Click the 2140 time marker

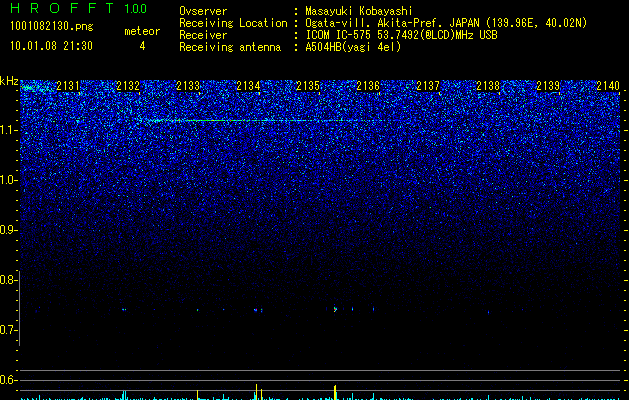coord(608,86)
